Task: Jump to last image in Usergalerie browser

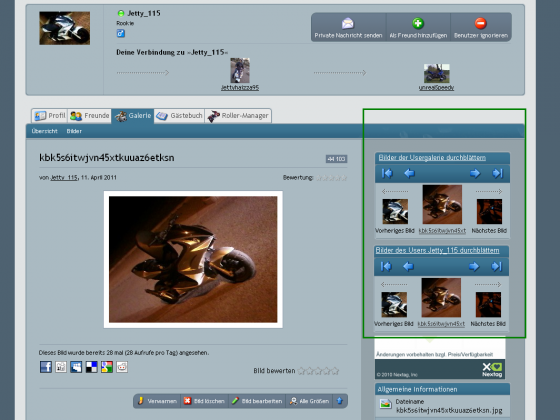Action: tap(498, 173)
